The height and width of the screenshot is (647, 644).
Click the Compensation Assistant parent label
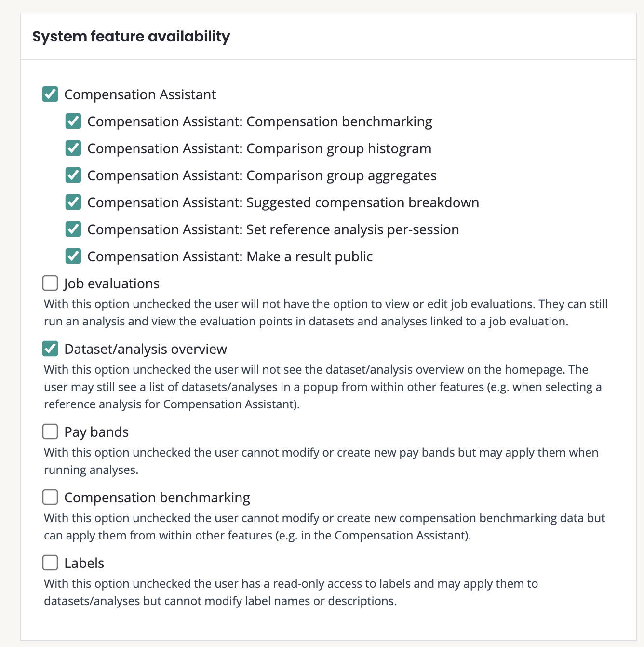click(x=140, y=94)
